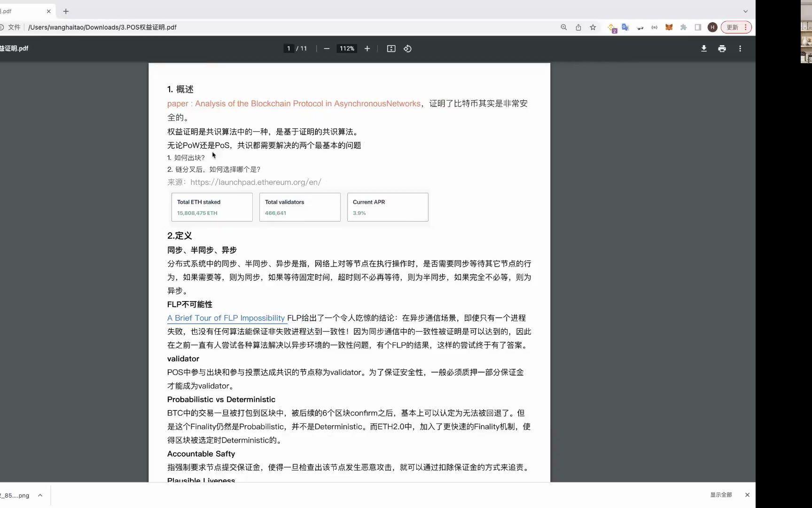812x508 pixels.
Task: Click the 1. 概述 heading
Action: [180, 89]
